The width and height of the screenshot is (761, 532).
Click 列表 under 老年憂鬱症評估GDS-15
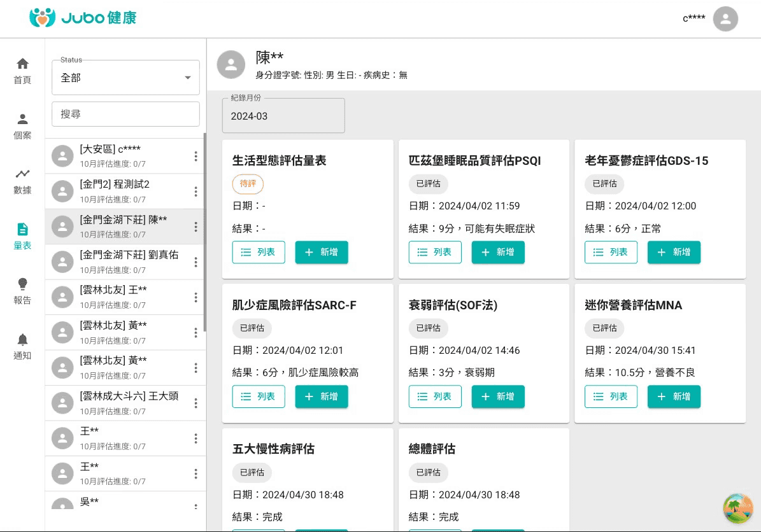(611, 252)
